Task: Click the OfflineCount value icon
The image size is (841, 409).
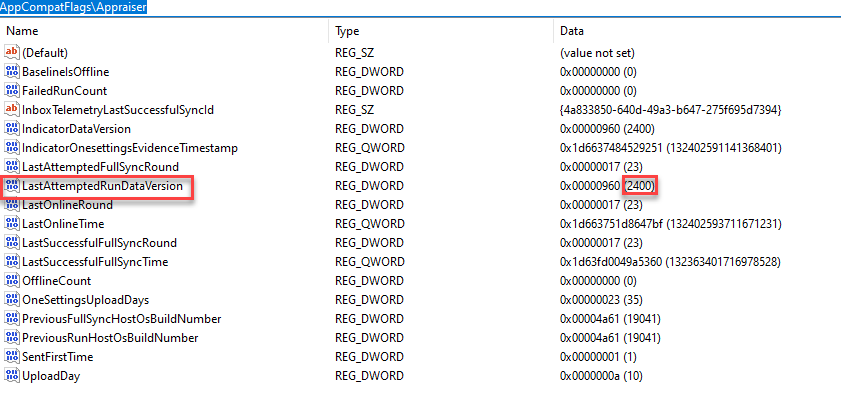Action: [x=11, y=281]
